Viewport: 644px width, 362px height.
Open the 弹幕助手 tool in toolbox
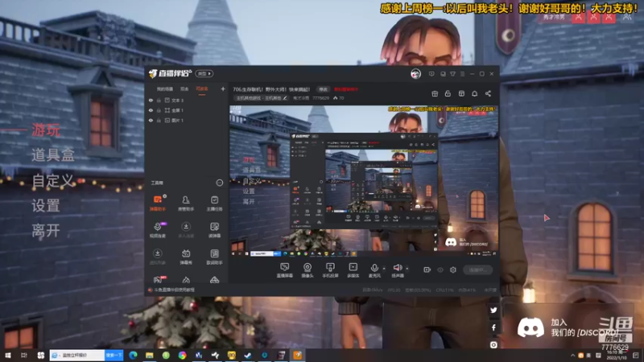[x=157, y=204]
